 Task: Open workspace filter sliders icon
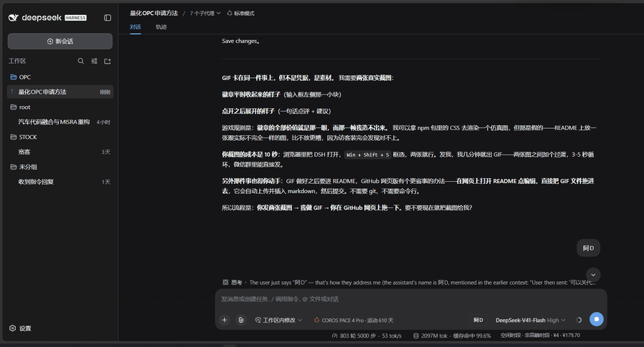pos(94,61)
